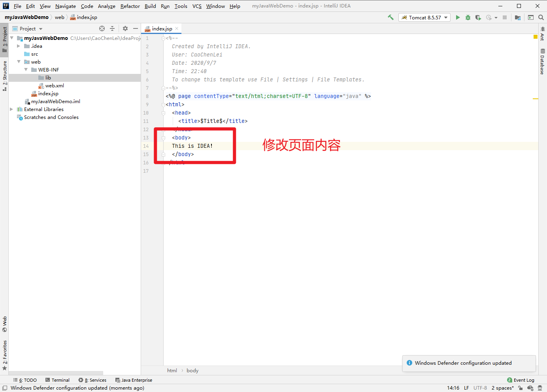
Task: Change LF line separator in status bar
Action: pos(466,388)
